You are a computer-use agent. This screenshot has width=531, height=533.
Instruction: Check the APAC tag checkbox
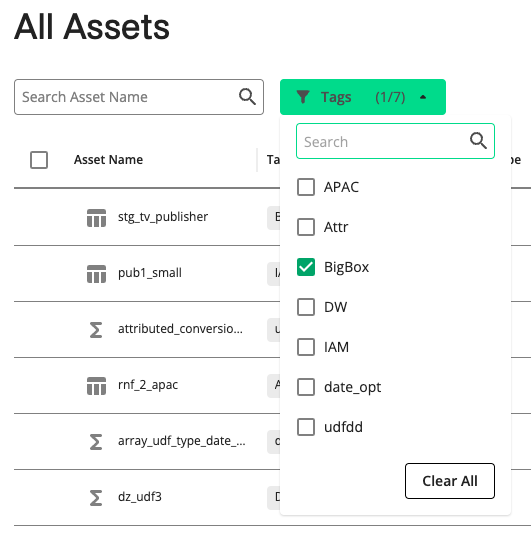click(x=306, y=187)
